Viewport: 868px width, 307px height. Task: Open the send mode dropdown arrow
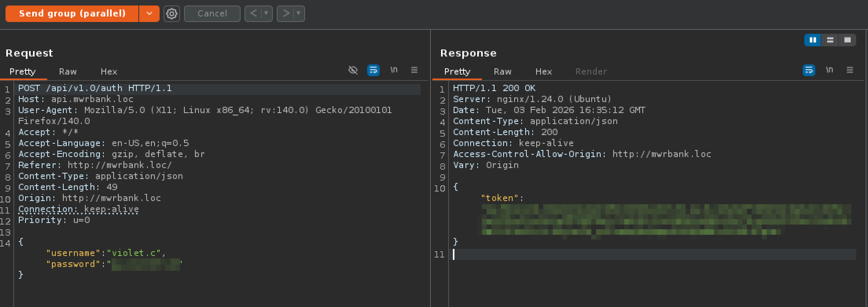(149, 14)
